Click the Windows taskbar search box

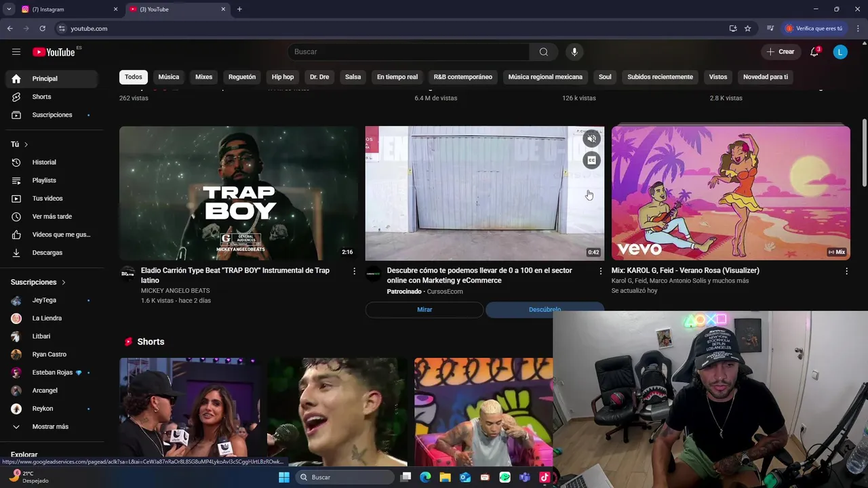click(x=344, y=477)
